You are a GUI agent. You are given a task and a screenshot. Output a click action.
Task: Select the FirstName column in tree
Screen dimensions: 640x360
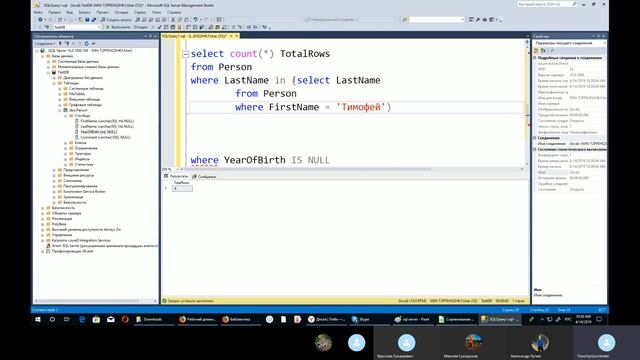click(107, 121)
